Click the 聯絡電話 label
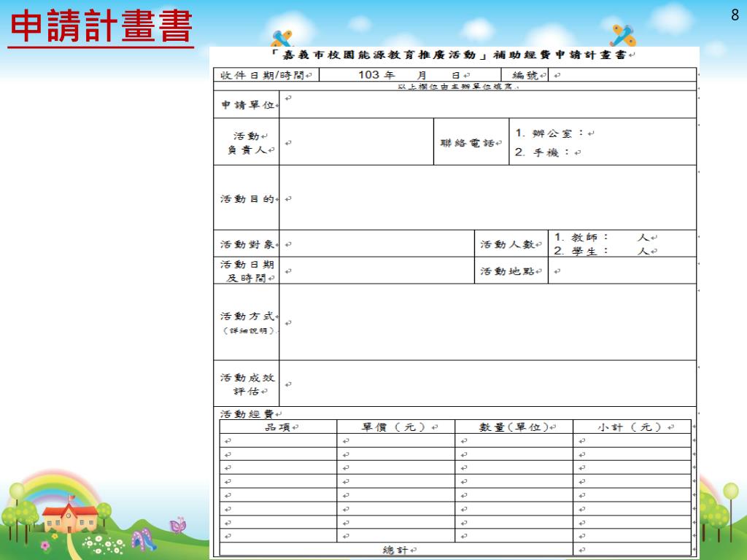The image size is (747, 560). (x=468, y=142)
